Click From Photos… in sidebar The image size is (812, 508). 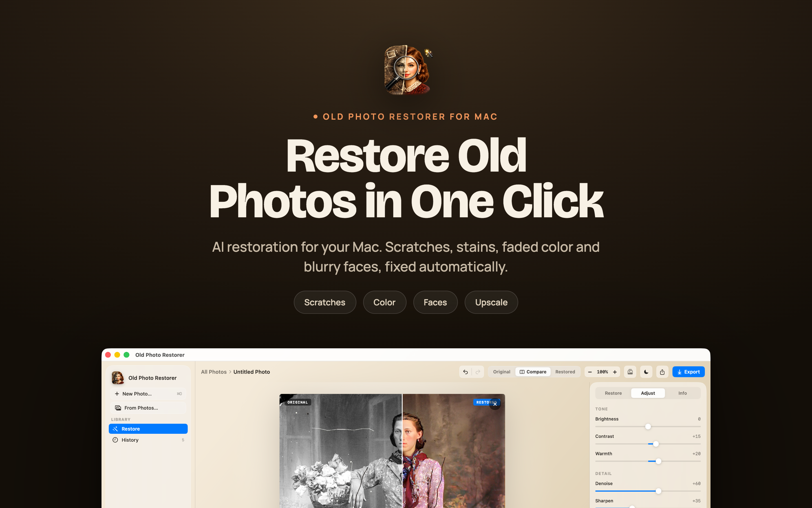tap(148, 408)
